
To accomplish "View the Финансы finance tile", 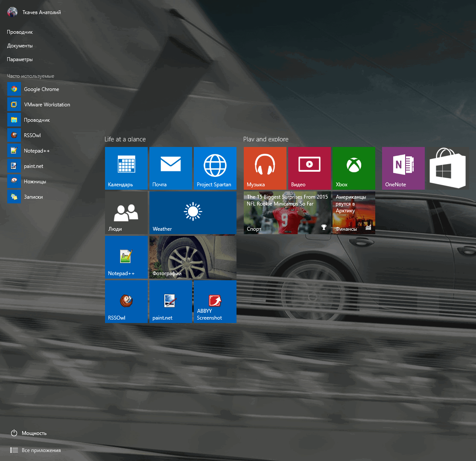I will [x=353, y=212].
